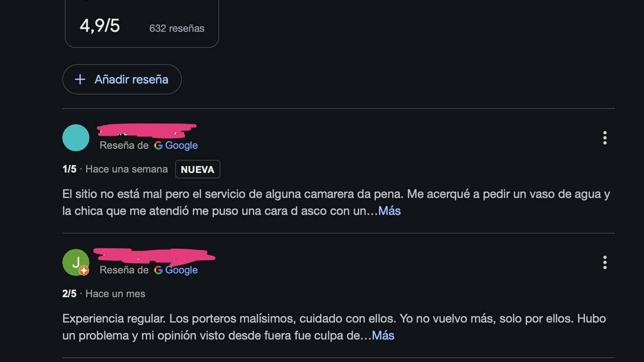Click first reviewer's redacted name
The height and width of the screenshot is (362, 644).
coord(146,130)
